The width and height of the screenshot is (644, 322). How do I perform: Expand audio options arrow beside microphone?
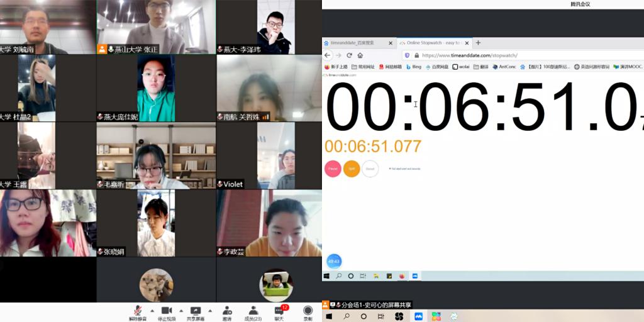(152, 310)
